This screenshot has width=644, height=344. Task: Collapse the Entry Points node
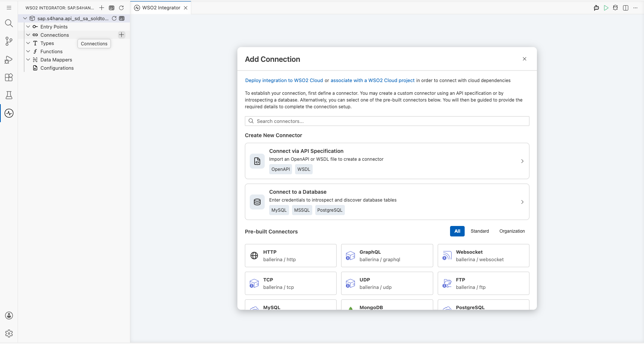tap(28, 27)
